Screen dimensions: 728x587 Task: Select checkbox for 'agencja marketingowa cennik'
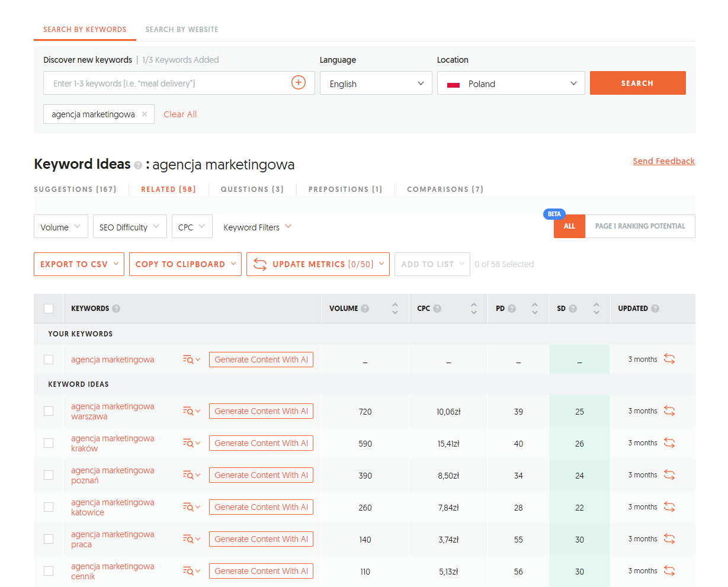49,571
